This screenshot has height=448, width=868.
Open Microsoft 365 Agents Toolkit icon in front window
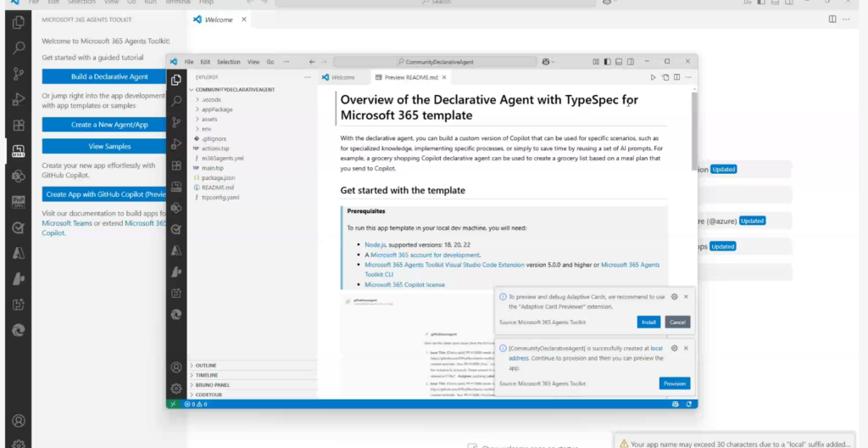point(176,187)
